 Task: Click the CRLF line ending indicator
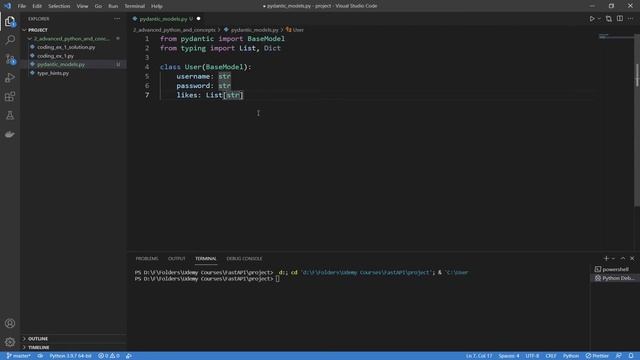click(551, 356)
